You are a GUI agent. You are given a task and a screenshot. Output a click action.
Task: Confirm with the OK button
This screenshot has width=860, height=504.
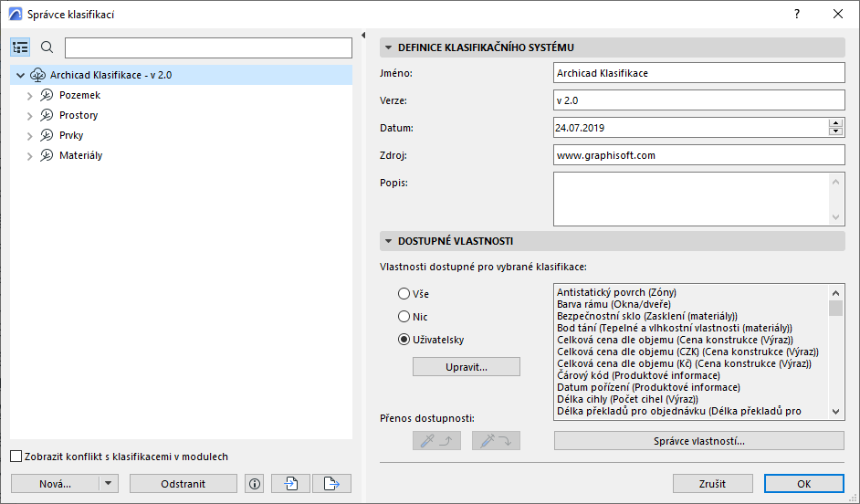click(804, 484)
